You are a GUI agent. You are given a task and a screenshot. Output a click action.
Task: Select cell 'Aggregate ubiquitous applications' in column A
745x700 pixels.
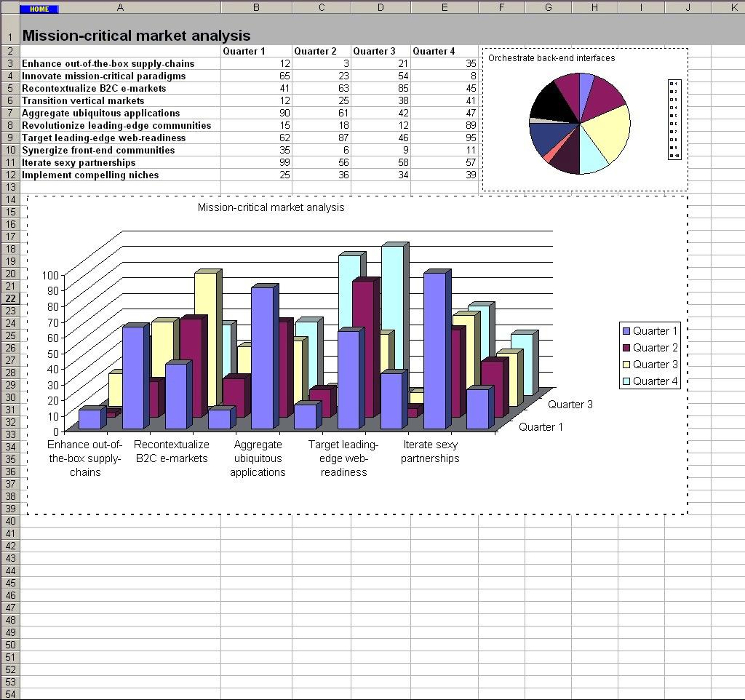120,113
